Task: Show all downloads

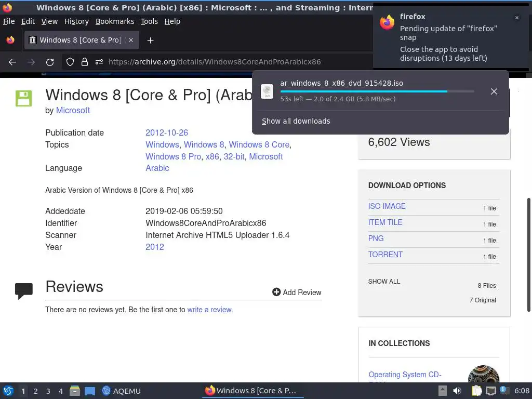Action: [x=296, y=121]
